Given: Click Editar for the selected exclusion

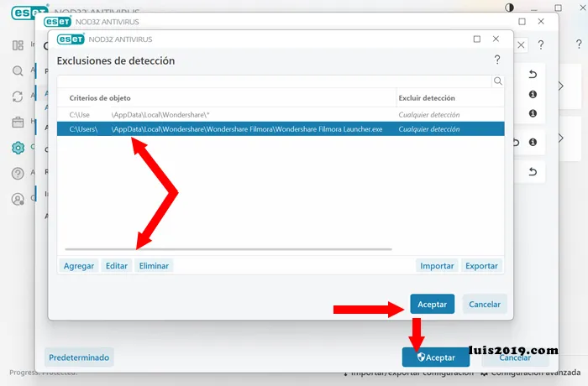Looking at the screenshot, I should (x=117, y=266).
